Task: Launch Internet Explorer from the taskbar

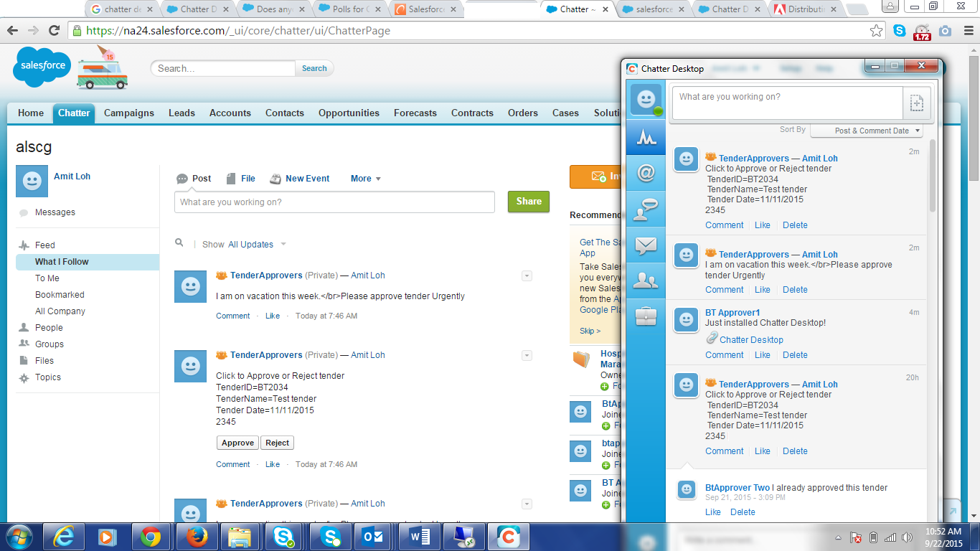Action: pos(65,537)
